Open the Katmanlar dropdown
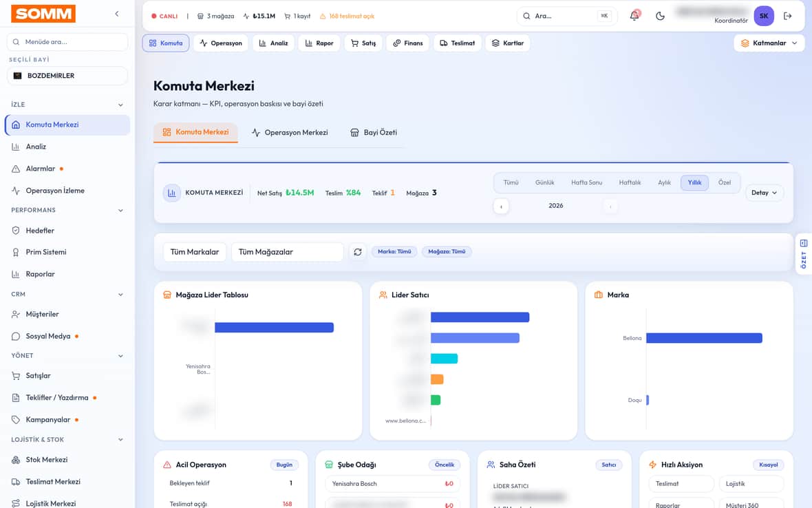Image resolution: width=812 pixels, height=508 pixels. pyautogui.click(x=769, y=43)
